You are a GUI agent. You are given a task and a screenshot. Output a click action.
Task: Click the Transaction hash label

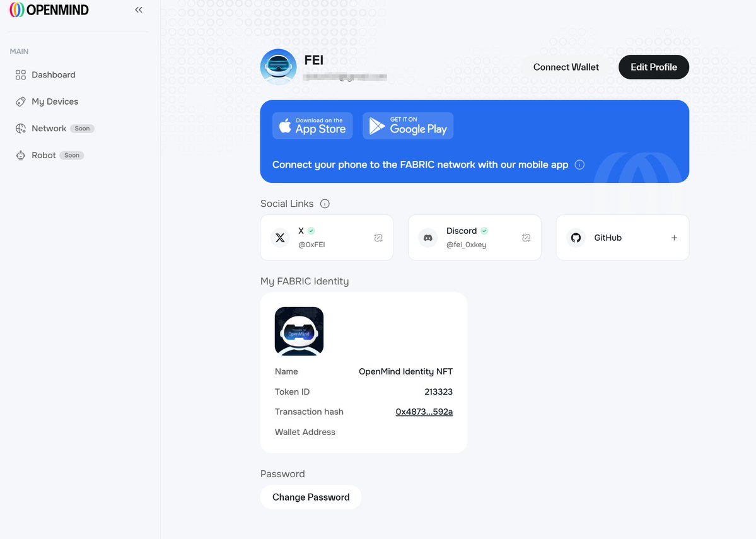pos(309,412)
